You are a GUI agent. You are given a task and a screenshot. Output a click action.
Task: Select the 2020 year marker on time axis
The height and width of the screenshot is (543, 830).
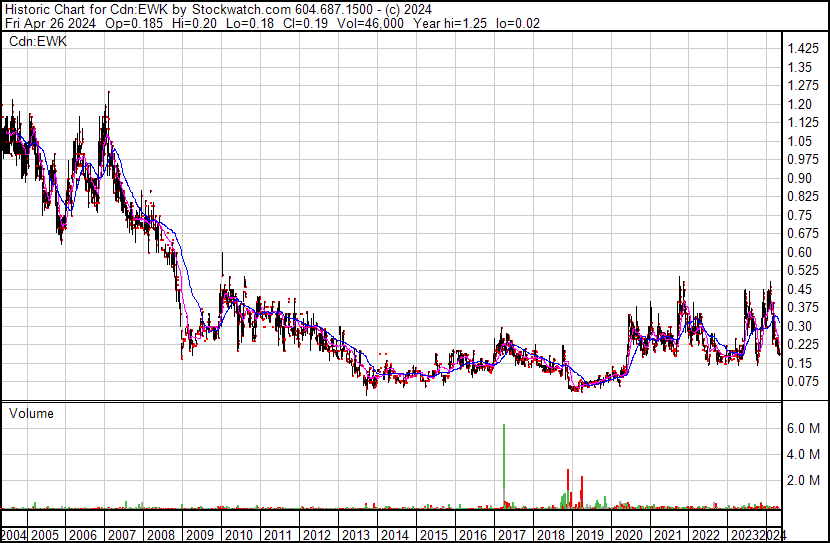pyautogui.click(x=626, y=535)
